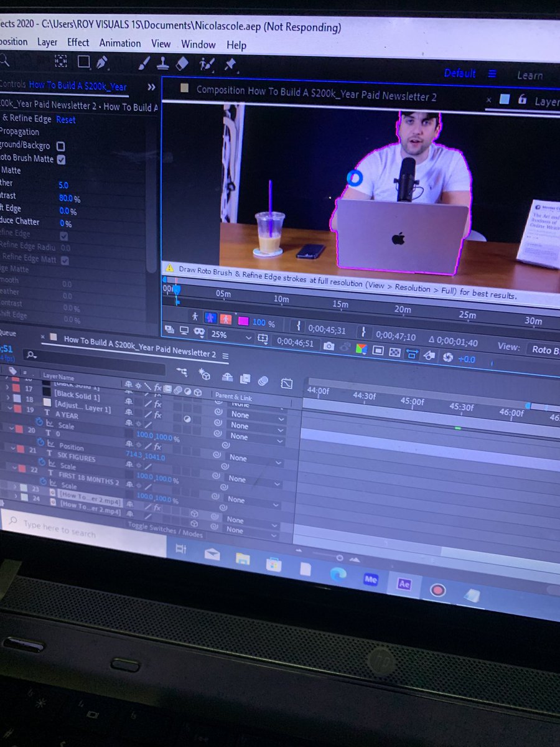Toggle the Alpha Overlay view button
Screen dimensions: 560x747
click(x=225, y=319)
